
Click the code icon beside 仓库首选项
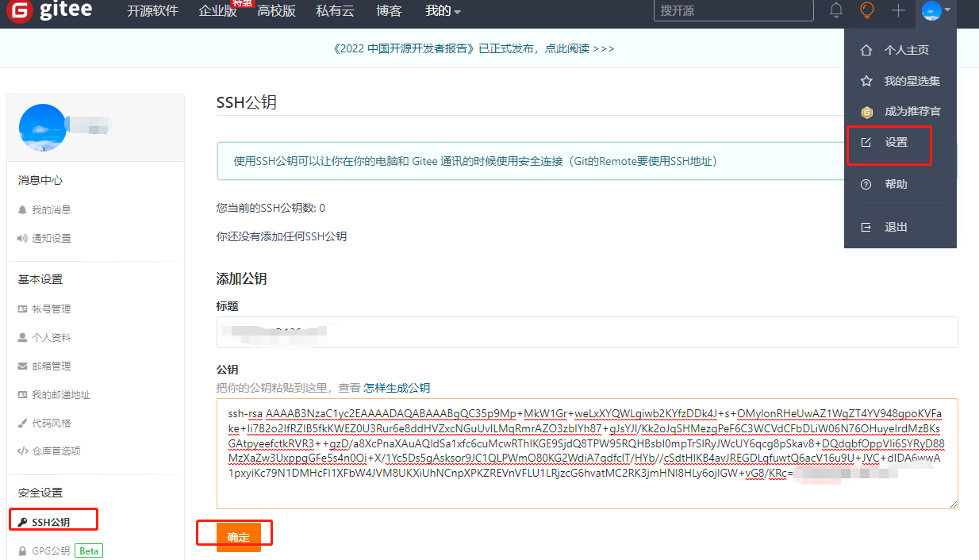pos(22,451)
